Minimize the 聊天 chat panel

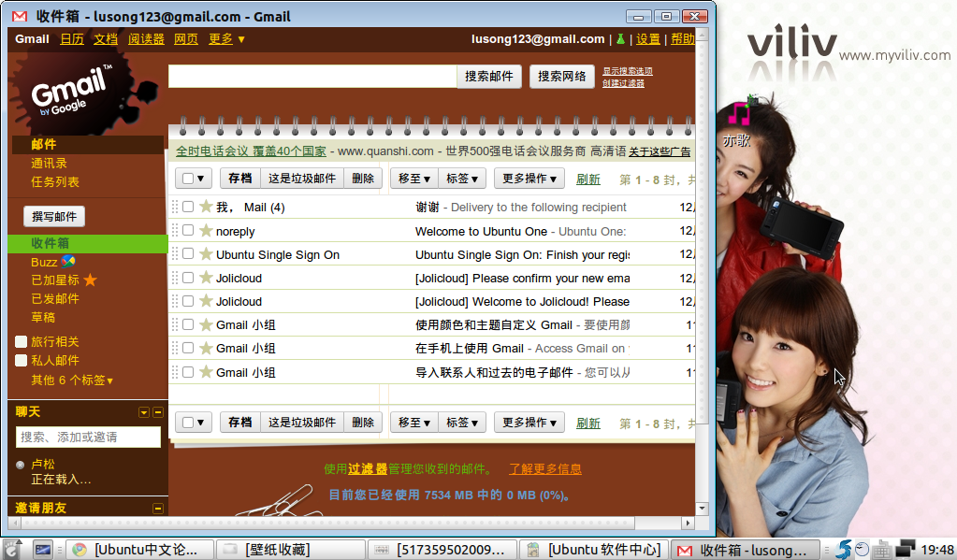click(x=158, y=412)
